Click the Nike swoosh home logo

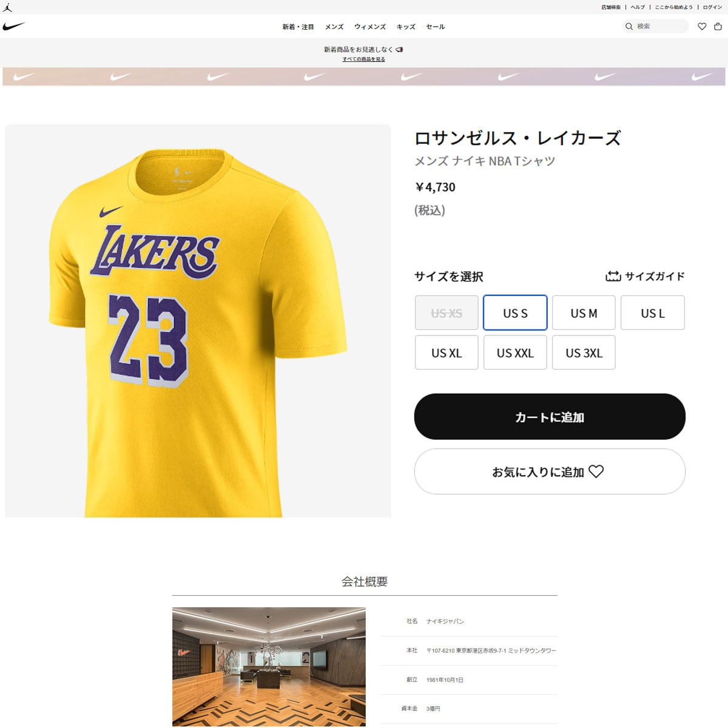point(14,26)
